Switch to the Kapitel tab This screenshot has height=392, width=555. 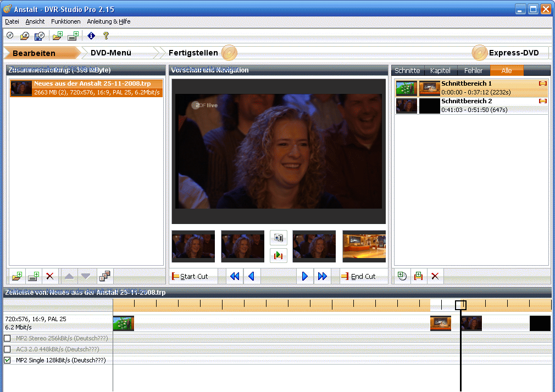point(440,71)
